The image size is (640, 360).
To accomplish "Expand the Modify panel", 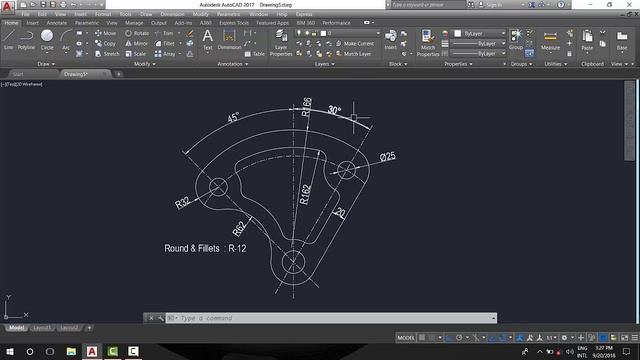I will point(144,64).
